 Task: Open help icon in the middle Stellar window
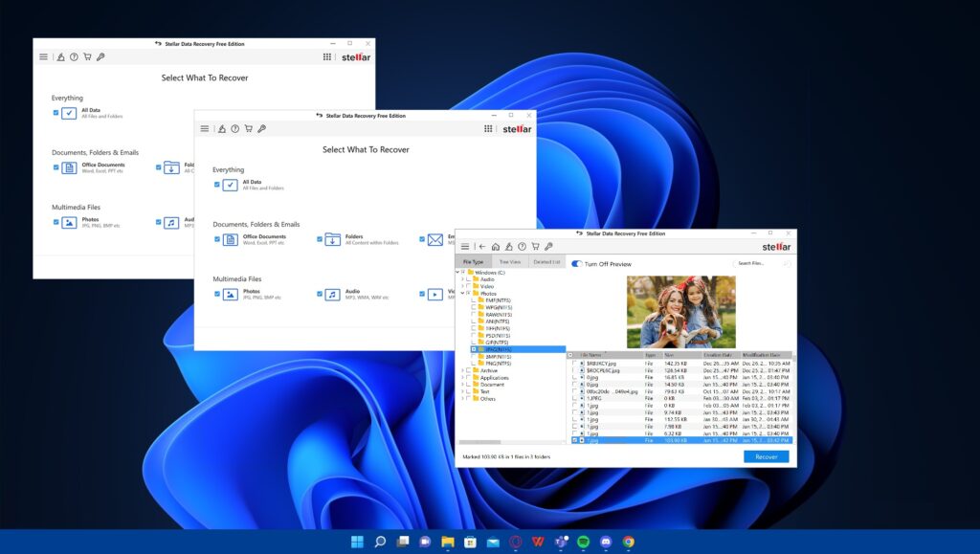[235, 128]
